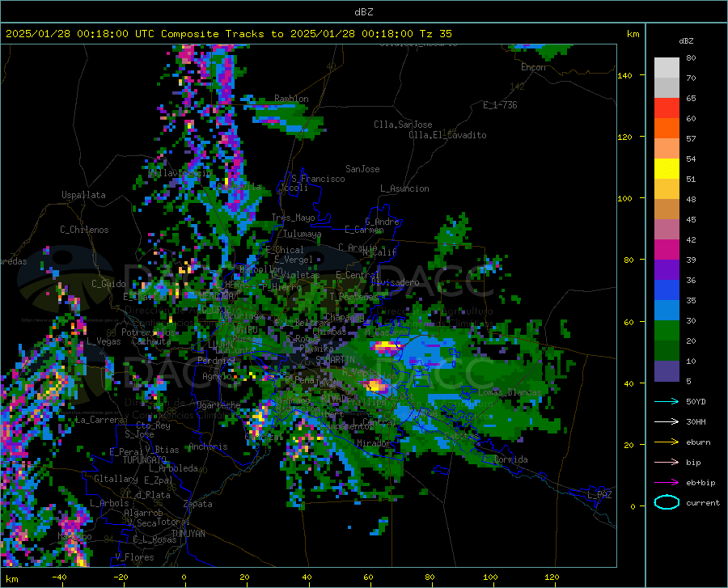Click the Lomas_Blancas place label
This screenshot has width=728, height=588.
click(x=510, y=392)
